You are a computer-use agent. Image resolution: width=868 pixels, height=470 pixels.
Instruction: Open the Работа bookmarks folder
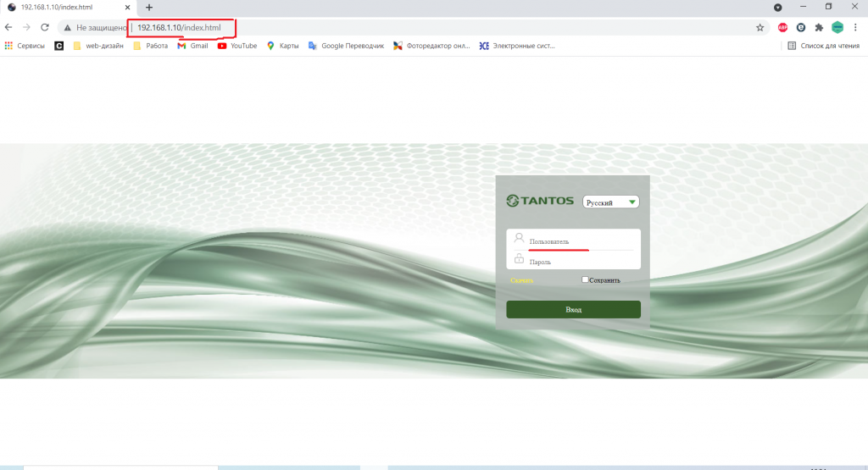coord(150,46)
